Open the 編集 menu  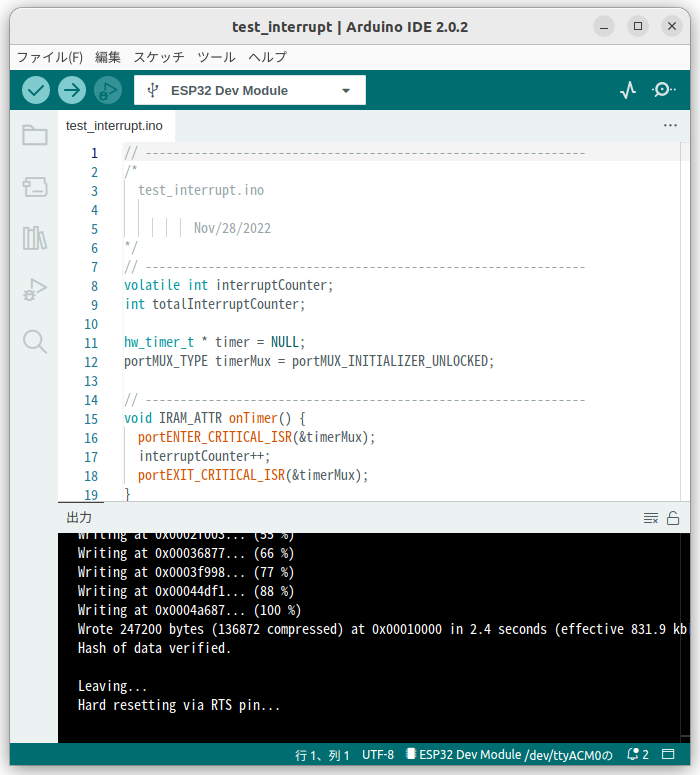click(x=108, y=57)
